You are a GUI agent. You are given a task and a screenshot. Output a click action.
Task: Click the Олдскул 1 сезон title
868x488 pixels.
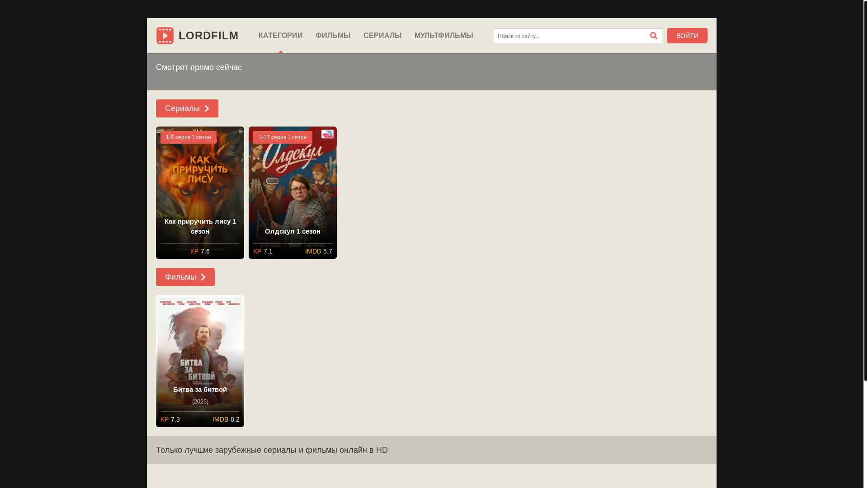[292, 231]
